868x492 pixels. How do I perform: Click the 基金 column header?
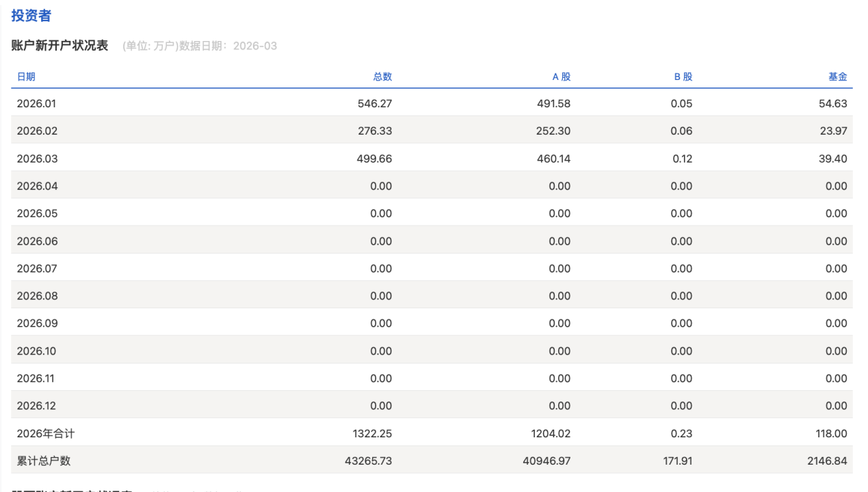click(837, 77)
